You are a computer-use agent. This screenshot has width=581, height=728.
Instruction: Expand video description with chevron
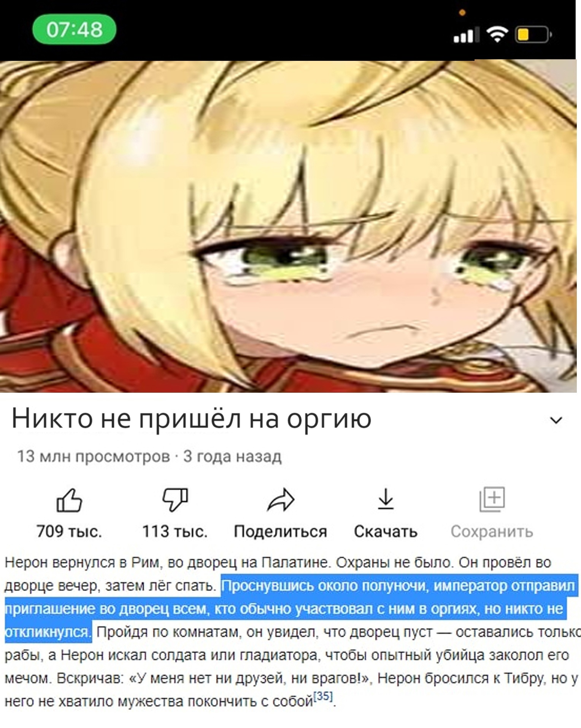556,420
